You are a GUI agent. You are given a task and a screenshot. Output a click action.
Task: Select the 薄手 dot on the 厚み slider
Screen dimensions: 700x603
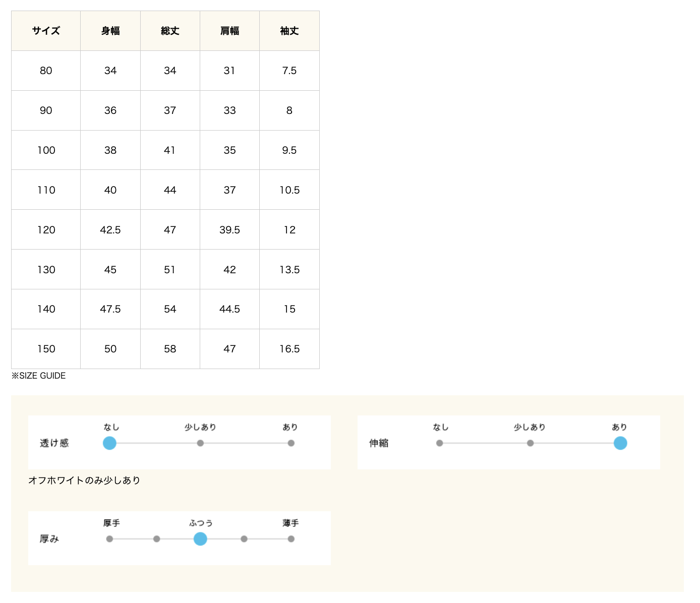coord(291,539)
